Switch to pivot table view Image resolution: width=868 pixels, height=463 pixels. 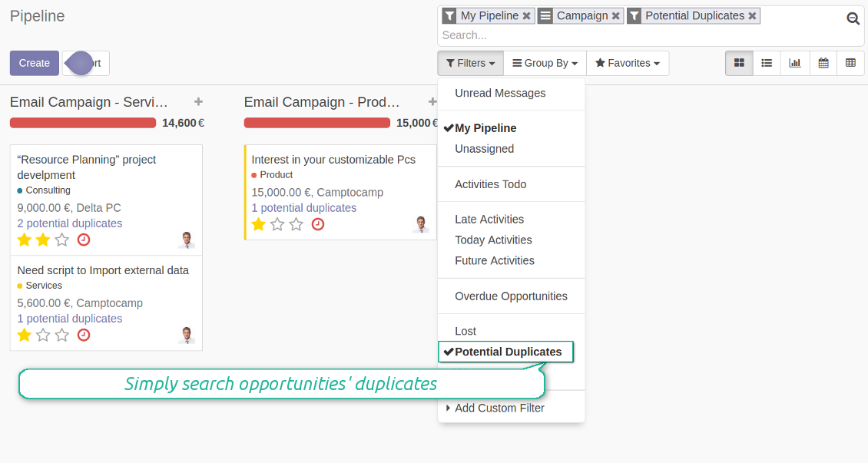(850, 63)
